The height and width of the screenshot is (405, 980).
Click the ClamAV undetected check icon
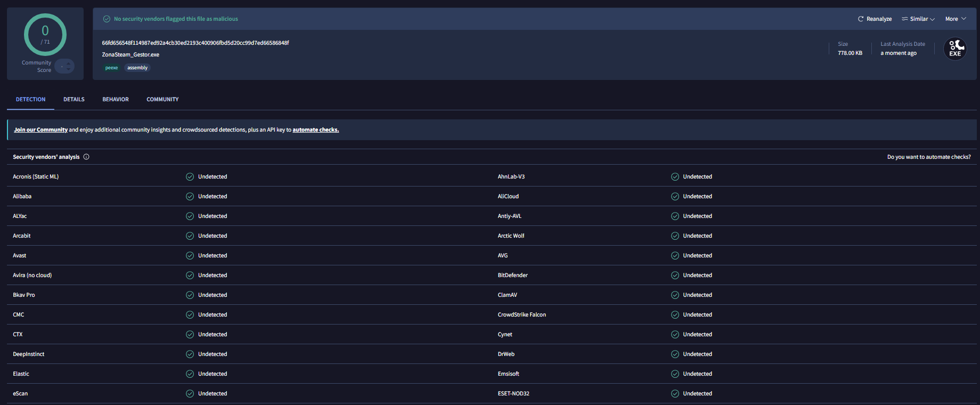(x=675, y=295)
